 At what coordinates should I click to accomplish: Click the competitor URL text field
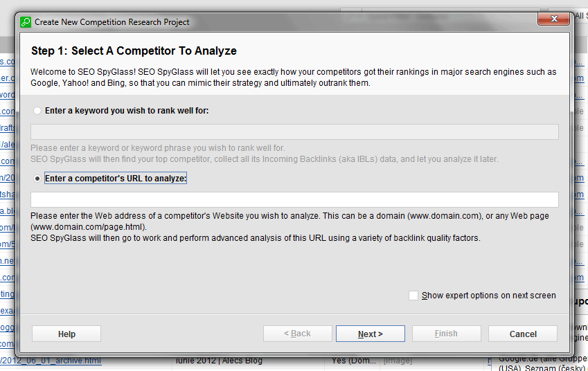294,200
